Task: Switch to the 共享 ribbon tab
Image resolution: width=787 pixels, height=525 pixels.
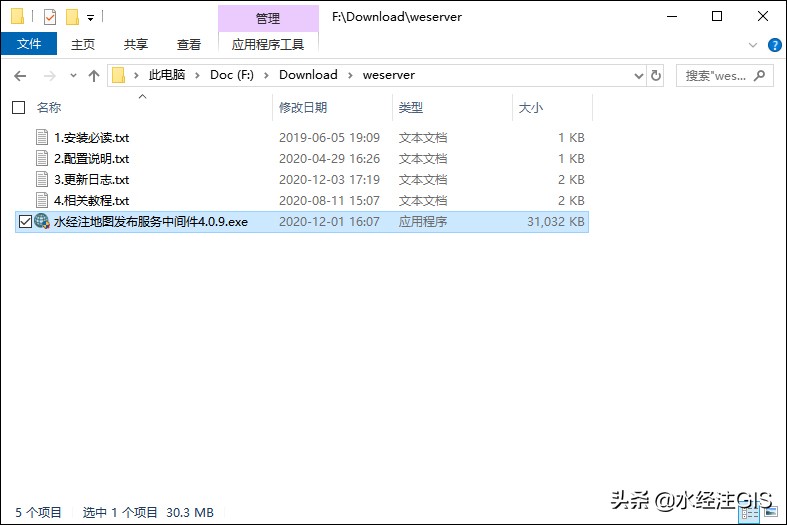Action: coord(136,45)
